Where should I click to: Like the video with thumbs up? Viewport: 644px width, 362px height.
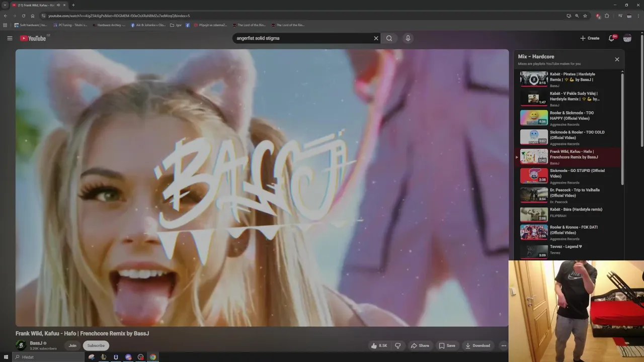[x=379, y=345]
